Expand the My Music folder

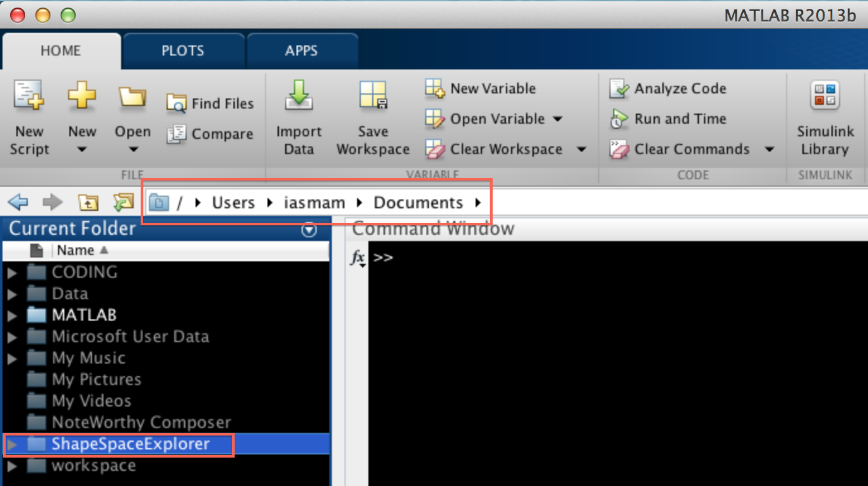click(11, 359)
